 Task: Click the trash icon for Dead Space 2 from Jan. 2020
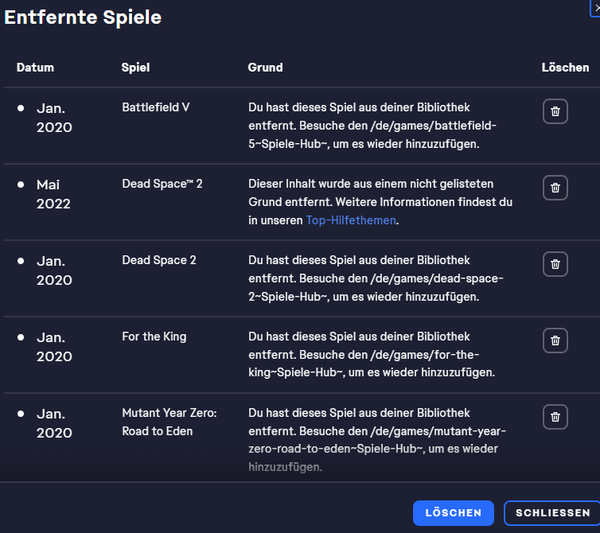coord(555,264)
